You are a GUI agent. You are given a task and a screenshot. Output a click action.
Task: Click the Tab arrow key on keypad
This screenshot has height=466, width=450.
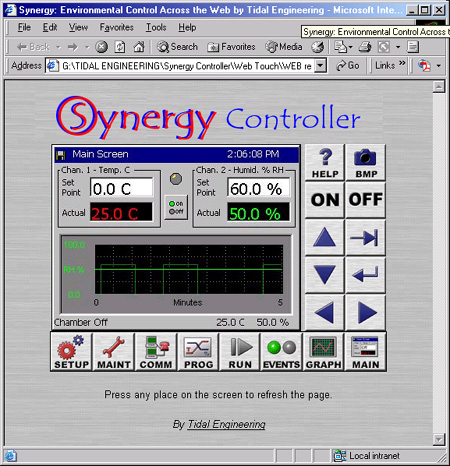[x=366, y=238]
